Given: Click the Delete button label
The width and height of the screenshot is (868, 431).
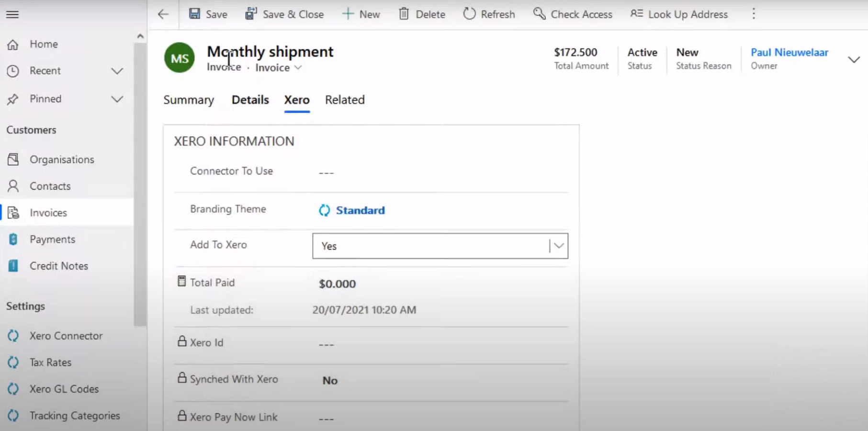Looking at the screenshot, I should pos(430,14).
